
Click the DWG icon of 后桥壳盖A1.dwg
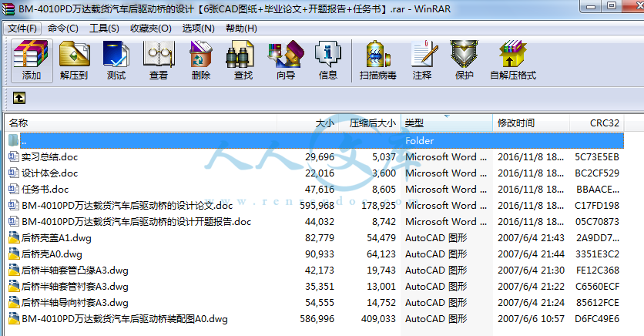pos(14,238)
